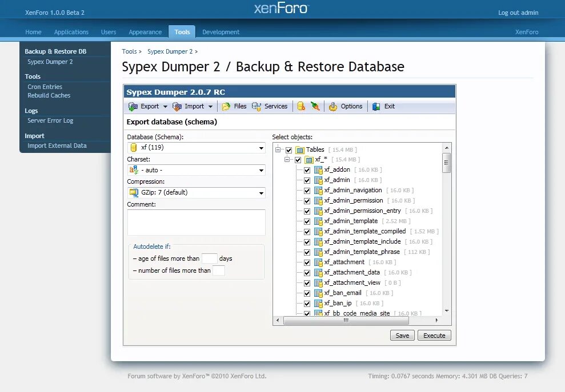Uncheck the xf_admin_navigation checkbox
The width and height of the screenshot is (565, 392).
click(x=307, y=191)
